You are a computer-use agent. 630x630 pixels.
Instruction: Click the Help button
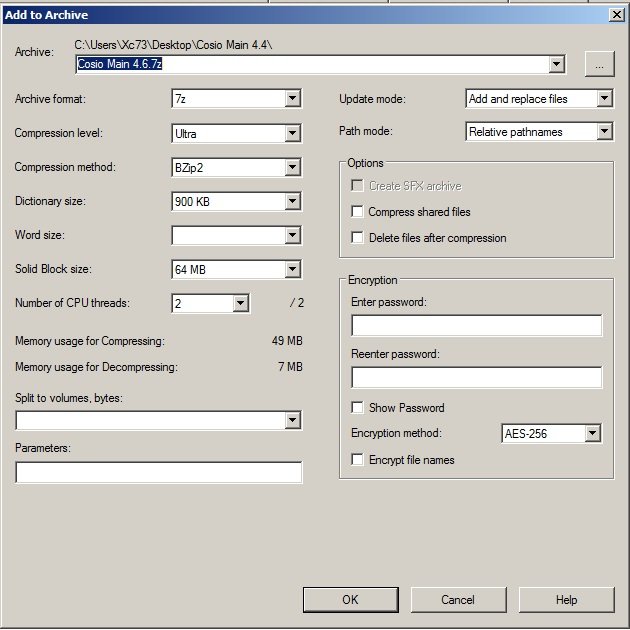click(x=566, y=599)
